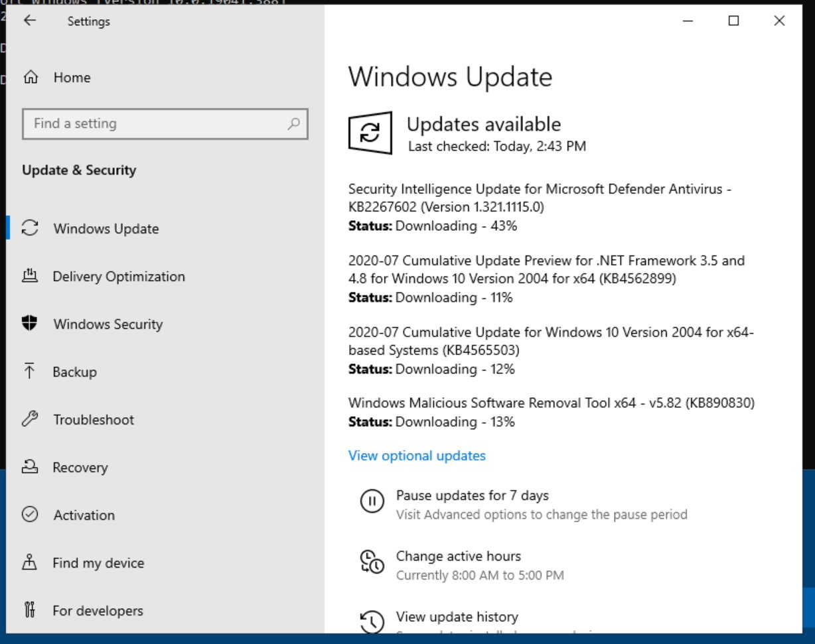Open Change active hours option
Image resolution: width=815 pixels, height=644 pixels.
tap(459, 556)
